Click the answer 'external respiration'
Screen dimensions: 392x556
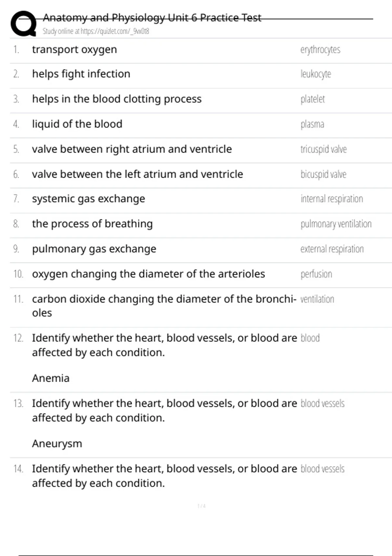(x=332, y=249)
